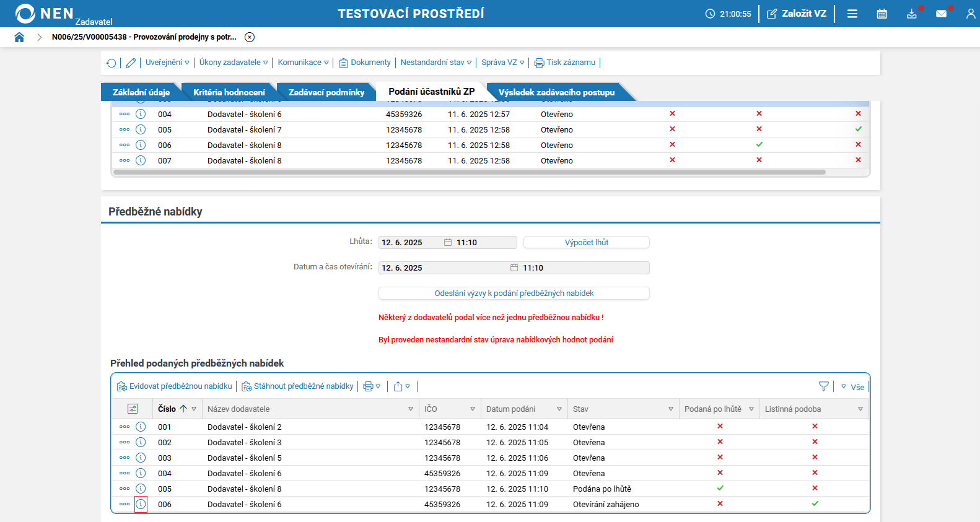Open filter arrow for Datum podání column
Viewport: 980px width, 522px height.
click(559, 409)
